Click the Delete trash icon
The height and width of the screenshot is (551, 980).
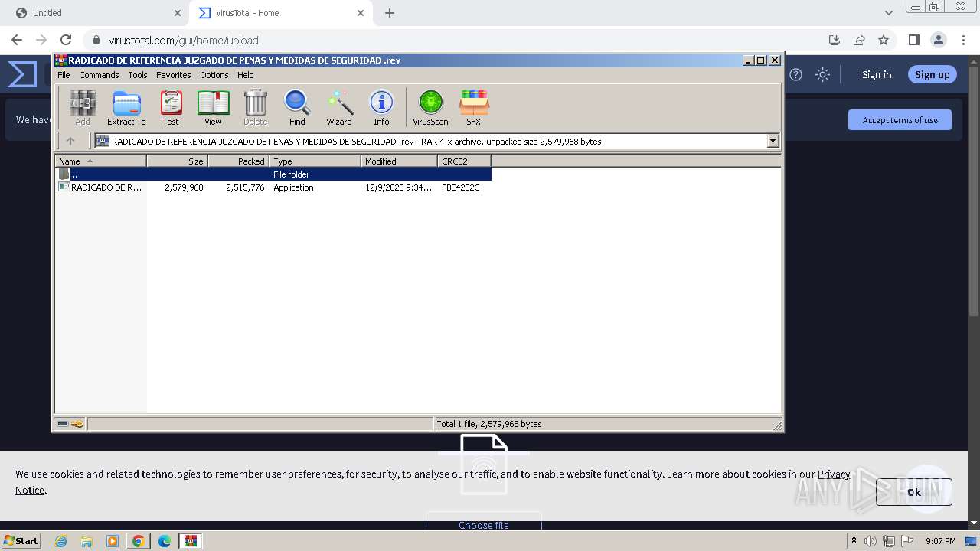click(255, 107)
